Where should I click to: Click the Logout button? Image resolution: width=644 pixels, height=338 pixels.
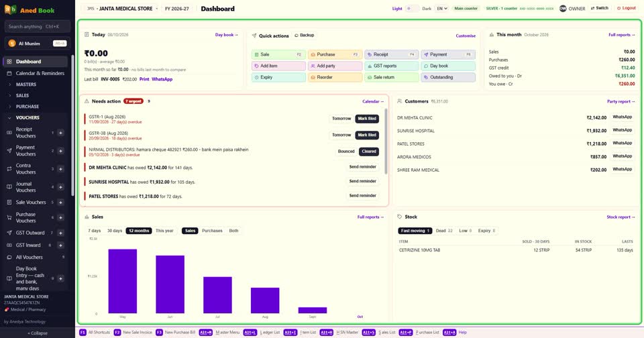(627, 8)
